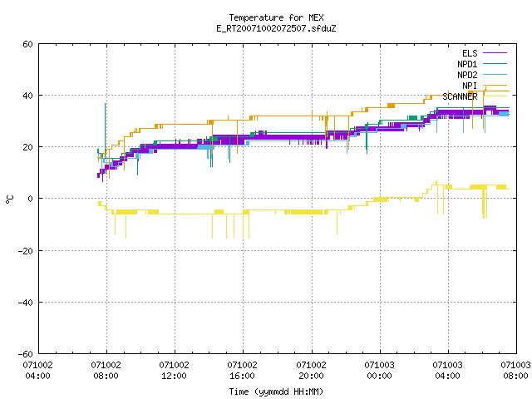Click the green line sample beside NPD1
The image size is (532, 399).
(x=495, y=63)
